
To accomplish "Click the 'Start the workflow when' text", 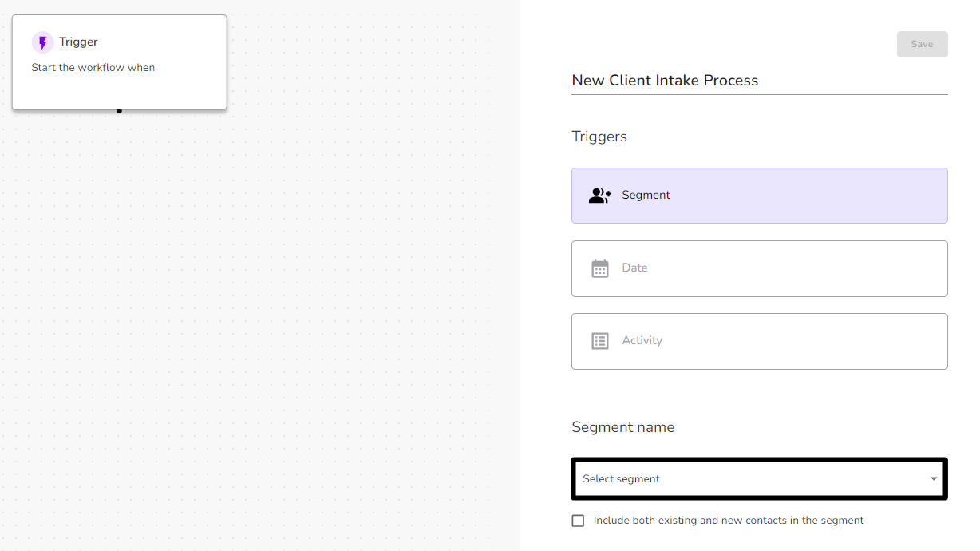I will coord(93,68).
